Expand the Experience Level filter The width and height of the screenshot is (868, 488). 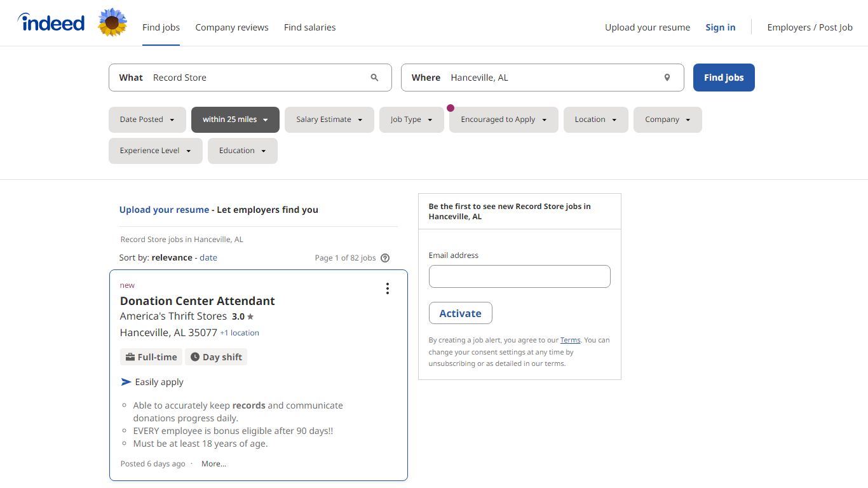pyautogui.click(x=156, y=151)
